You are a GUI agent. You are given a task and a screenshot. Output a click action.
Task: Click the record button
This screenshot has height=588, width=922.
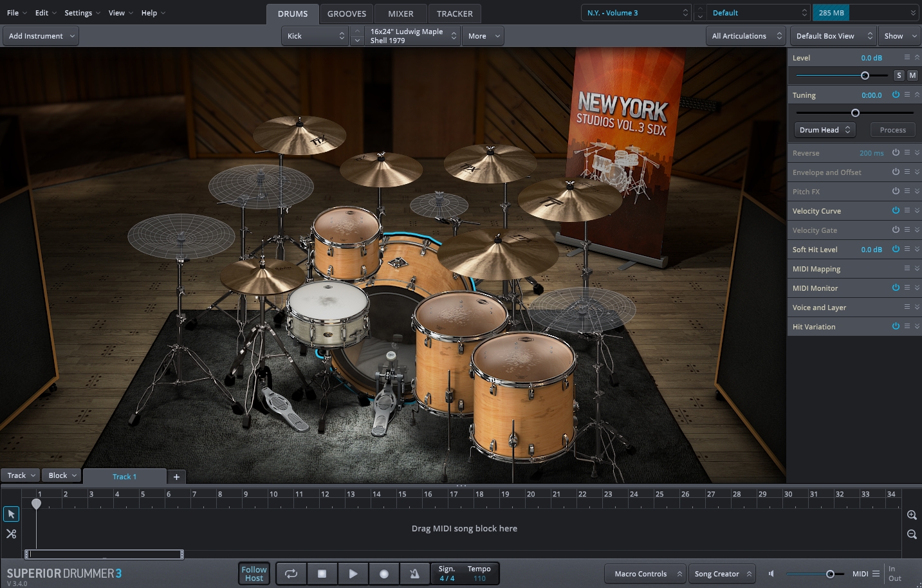[384, 573]
